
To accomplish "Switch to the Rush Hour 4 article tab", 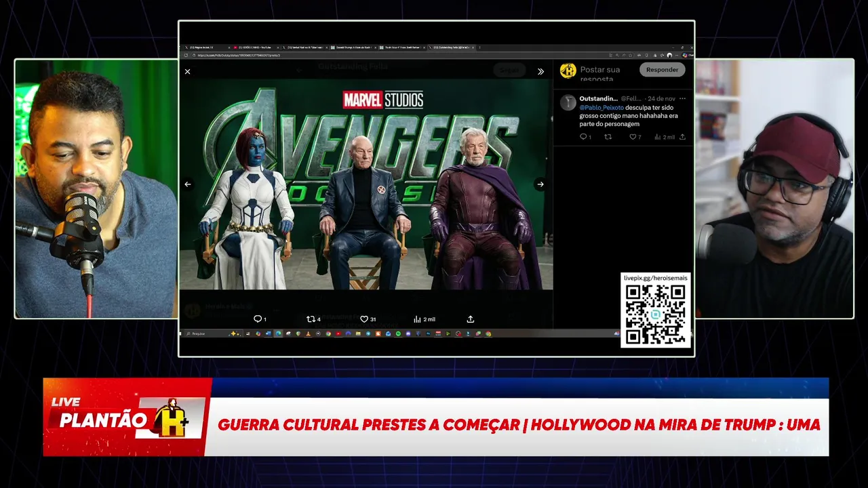I will [x=403, y=47].
